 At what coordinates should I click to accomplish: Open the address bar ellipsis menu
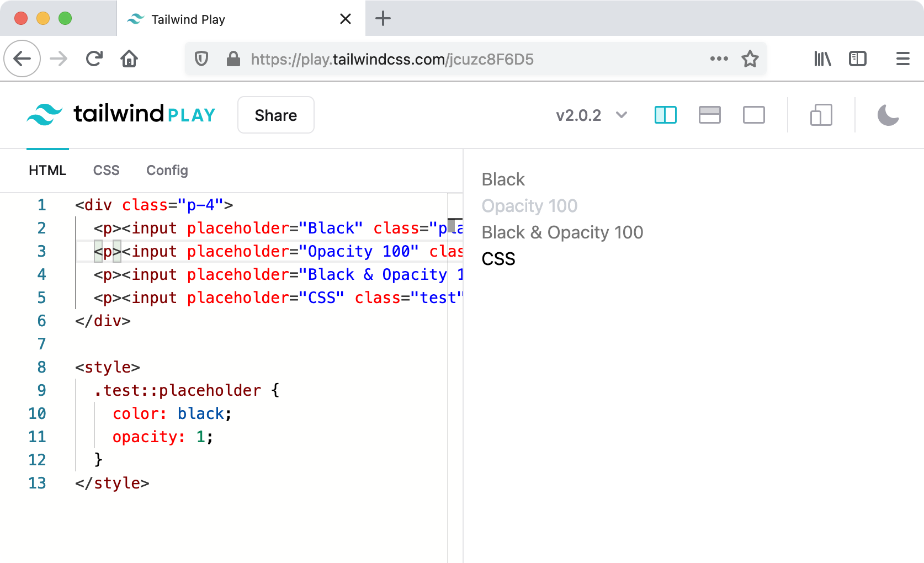click(x=719, y=59)
